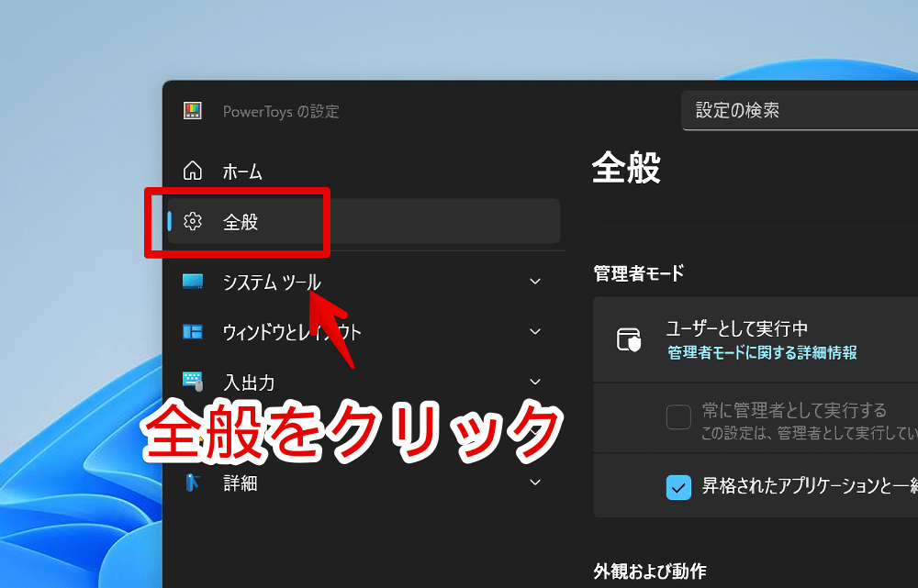Viewport: 918px width, 588px height.
Task: Click the house icon next to ホーム
Action: pyautogui.click(x=193, y=171)
